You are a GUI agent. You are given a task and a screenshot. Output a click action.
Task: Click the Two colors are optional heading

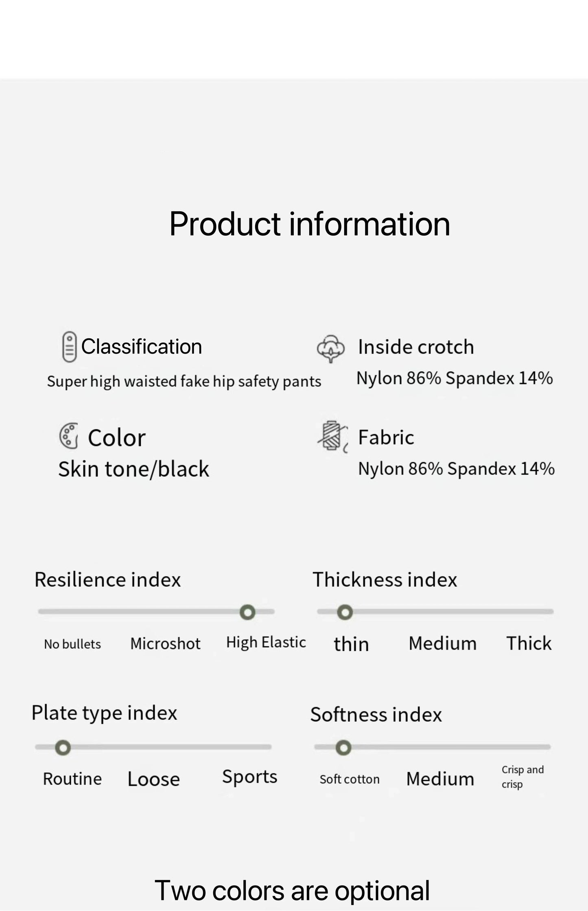tap(292, 890)
